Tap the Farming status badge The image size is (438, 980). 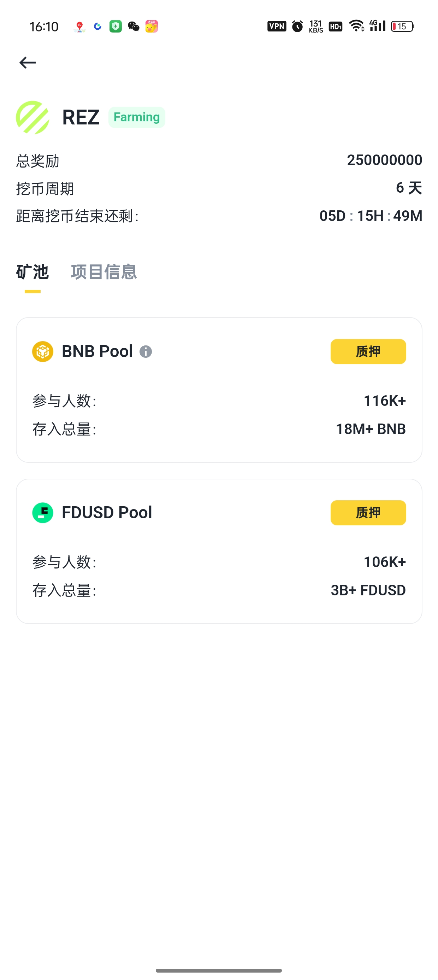point(136,117)
